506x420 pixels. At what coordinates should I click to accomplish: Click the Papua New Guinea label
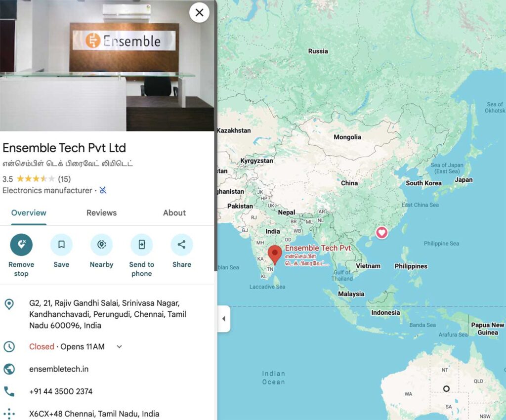488,329
